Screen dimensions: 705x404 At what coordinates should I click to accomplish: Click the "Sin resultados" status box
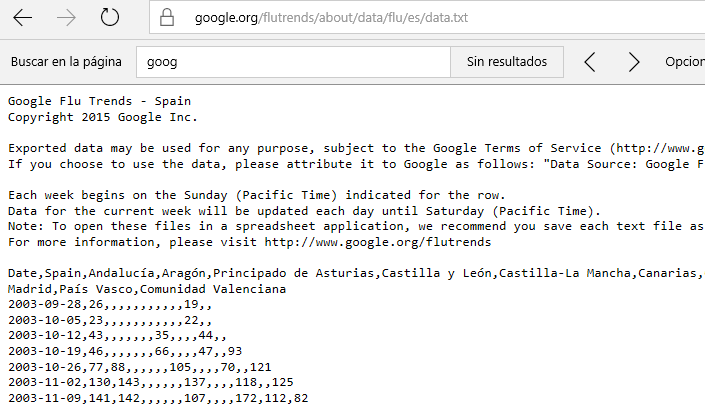tap(507, 62)
